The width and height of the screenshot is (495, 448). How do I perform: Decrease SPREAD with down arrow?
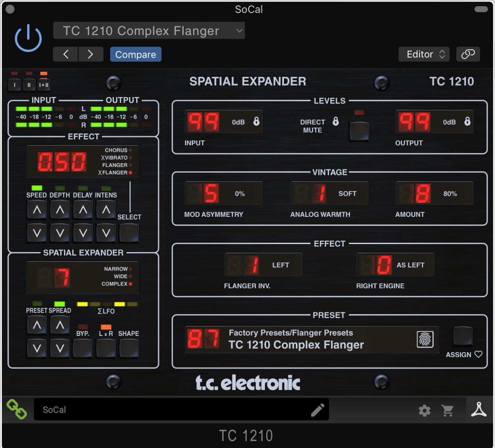60,348
